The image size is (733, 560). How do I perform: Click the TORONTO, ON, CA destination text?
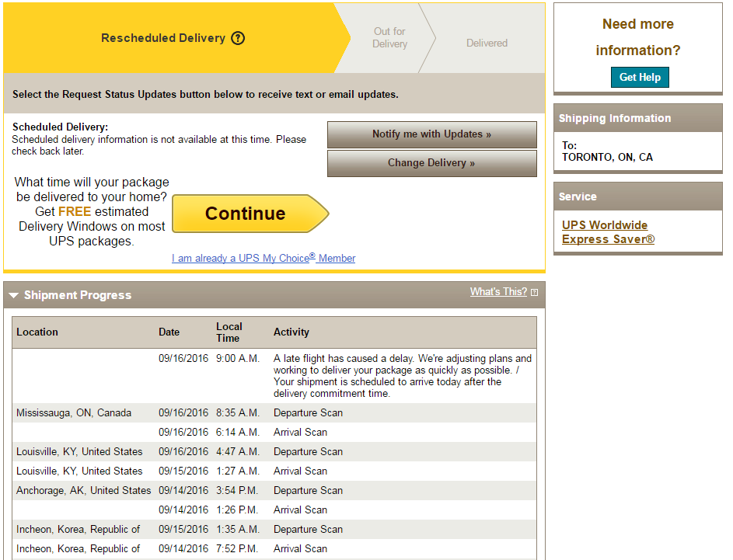point(607,158)
